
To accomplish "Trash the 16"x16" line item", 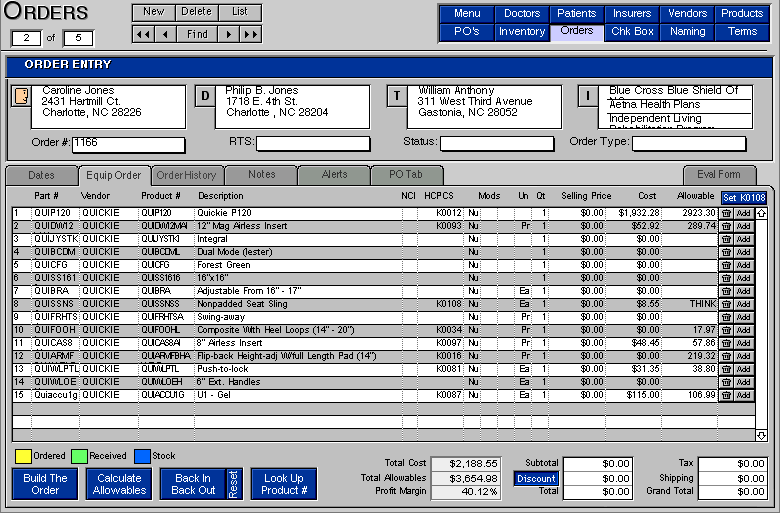I will coord(726,278).
